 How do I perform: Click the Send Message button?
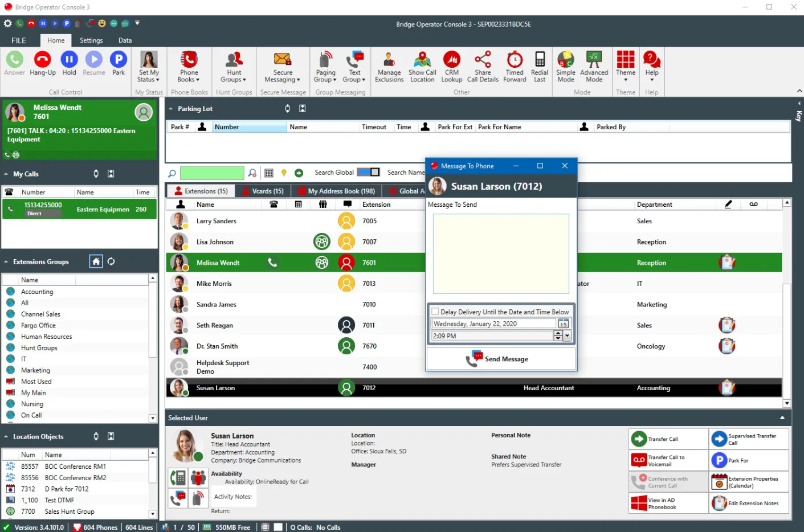point(501,359)
